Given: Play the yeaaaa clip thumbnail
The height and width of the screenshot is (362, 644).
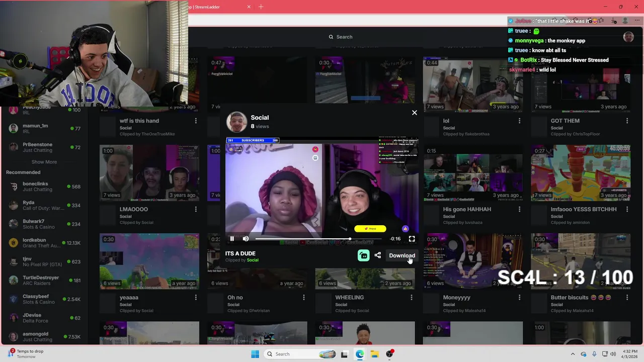Looking at the screenshot, I should point(149,261).
